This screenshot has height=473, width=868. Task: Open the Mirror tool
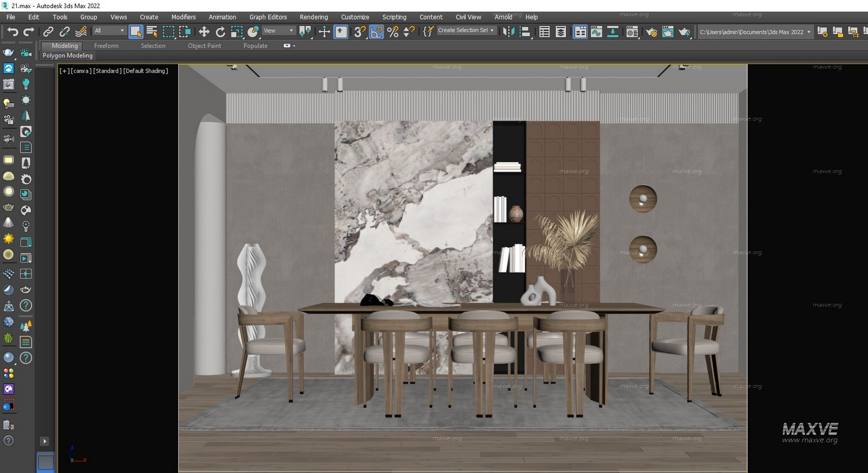tap(509, 32)
